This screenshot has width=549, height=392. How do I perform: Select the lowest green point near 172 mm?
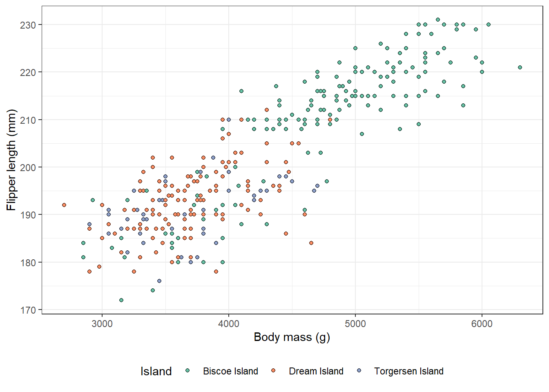coord(121,300)
